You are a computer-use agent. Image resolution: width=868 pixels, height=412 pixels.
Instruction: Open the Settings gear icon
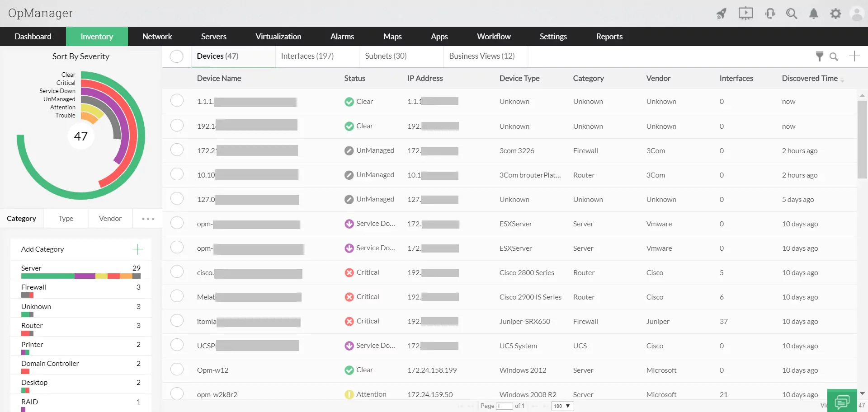[835, 14]
